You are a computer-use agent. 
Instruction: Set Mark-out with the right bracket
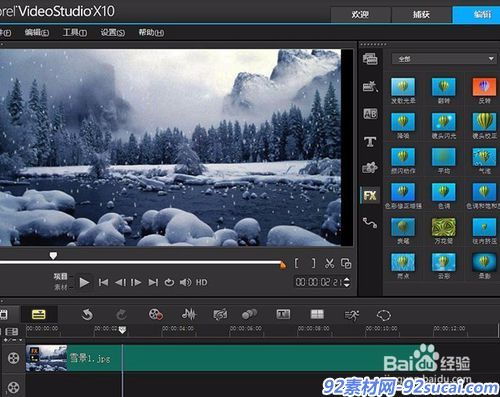[313, 263]
